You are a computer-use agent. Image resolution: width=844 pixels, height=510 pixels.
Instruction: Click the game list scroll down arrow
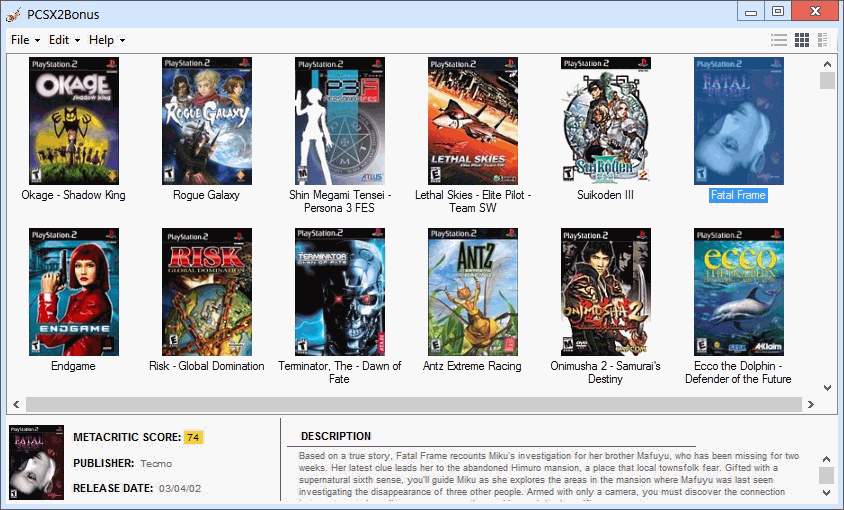[827, 388]
